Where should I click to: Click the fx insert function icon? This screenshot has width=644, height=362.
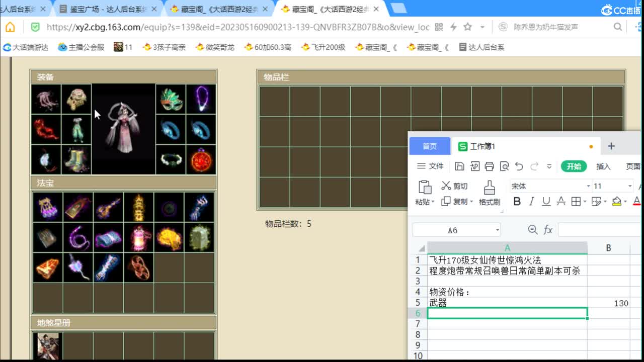(x=548, y=230)
